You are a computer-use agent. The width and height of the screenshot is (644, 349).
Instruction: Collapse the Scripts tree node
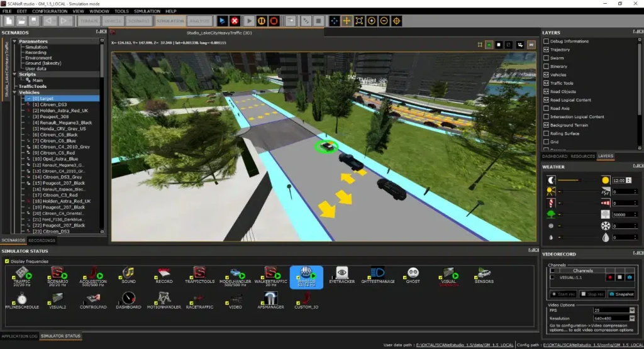tap(14, 74)
